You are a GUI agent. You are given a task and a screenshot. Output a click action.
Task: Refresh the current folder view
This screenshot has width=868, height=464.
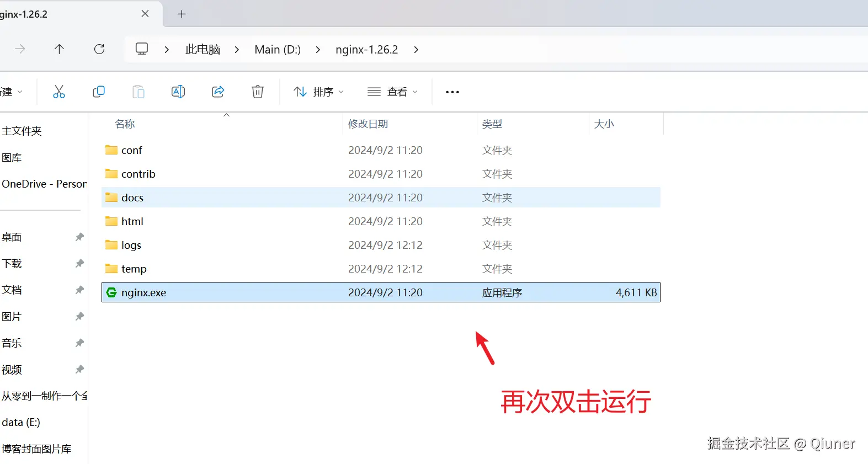pos(99,49)
